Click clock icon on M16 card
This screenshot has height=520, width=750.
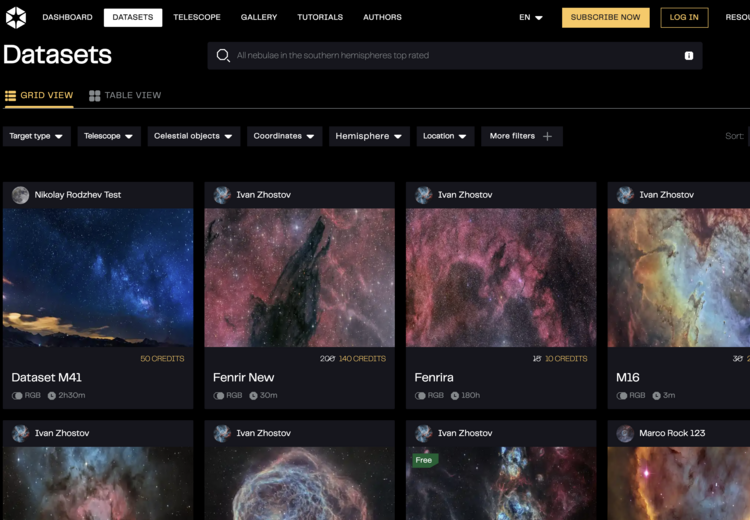point(657,396)
